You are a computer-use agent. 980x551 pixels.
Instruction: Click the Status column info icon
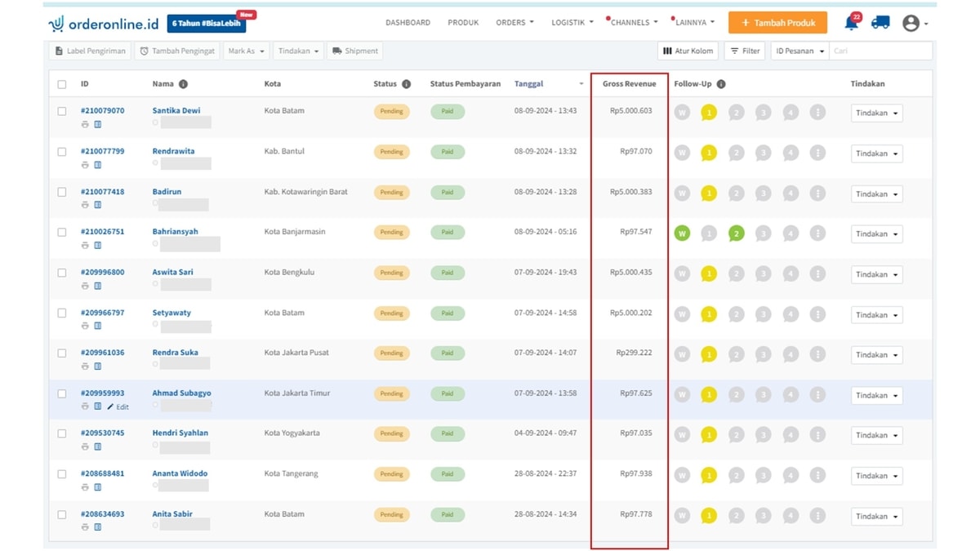point(406,84)
